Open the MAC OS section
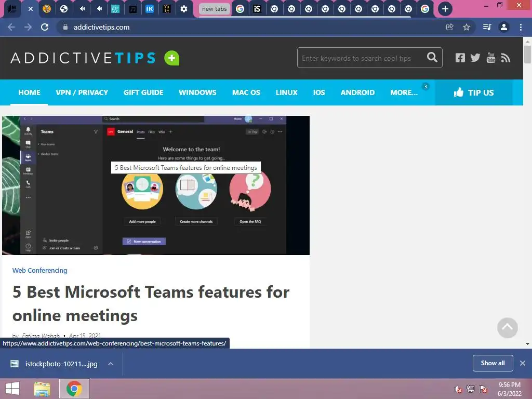This screenshot has height=399, width=532. coord(246,92)
